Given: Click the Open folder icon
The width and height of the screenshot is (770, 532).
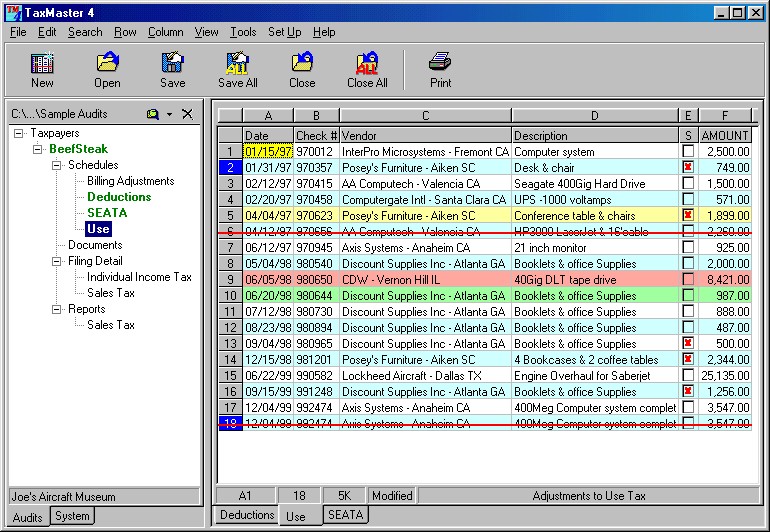Looking at the screenshot, I should point(108,62).
